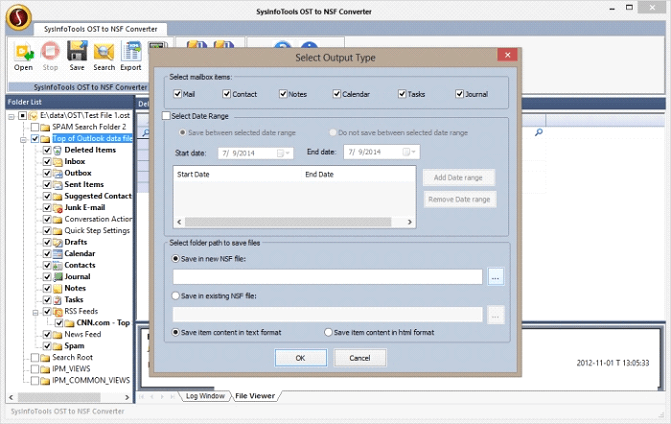Click the Test File 1.ost file icon
This screenshot has height=424, width=671.
pos(33,116)
